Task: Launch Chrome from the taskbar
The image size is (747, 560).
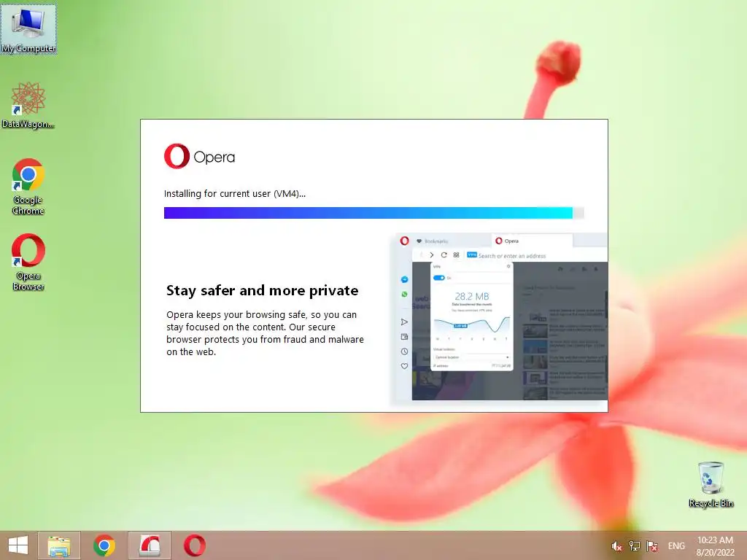Action: coord(104,545)
